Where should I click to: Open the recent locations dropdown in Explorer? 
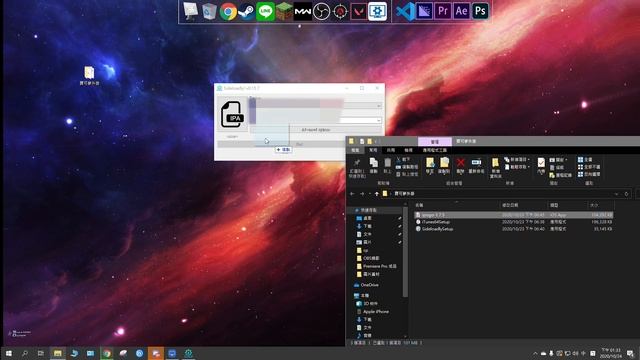pos(370,194)
